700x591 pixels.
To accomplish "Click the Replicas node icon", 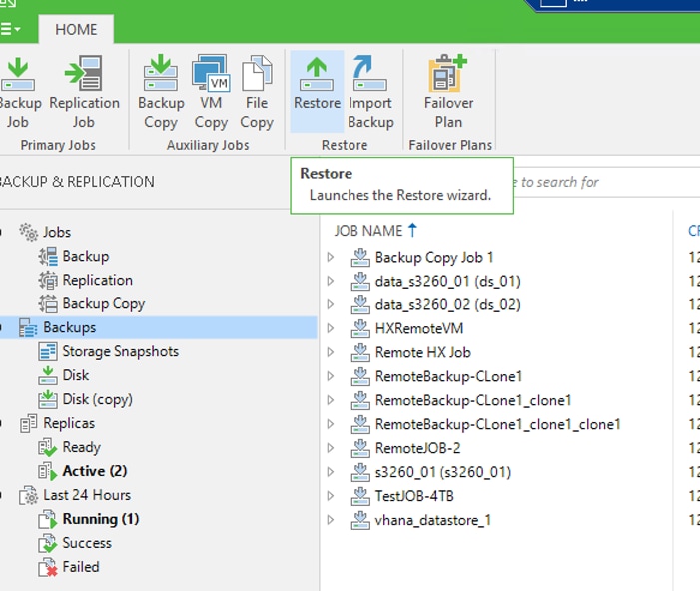I will tap(28, 423).
